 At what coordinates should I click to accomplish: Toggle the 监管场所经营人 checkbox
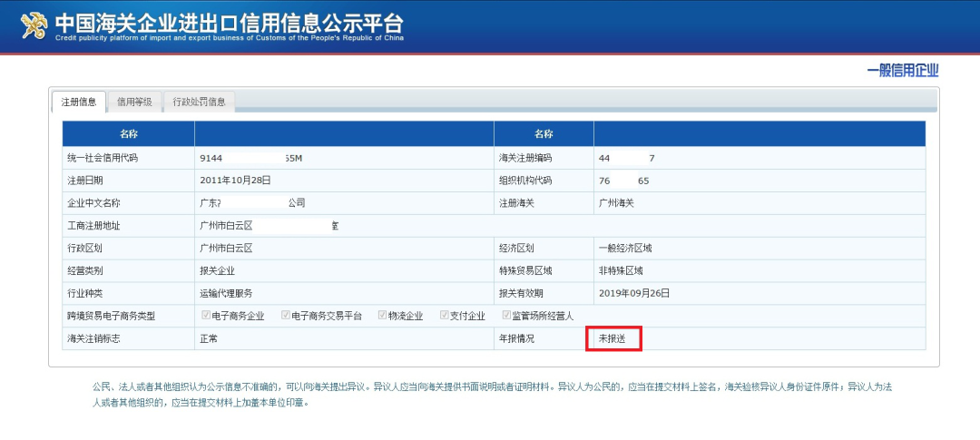click(507, 315)
